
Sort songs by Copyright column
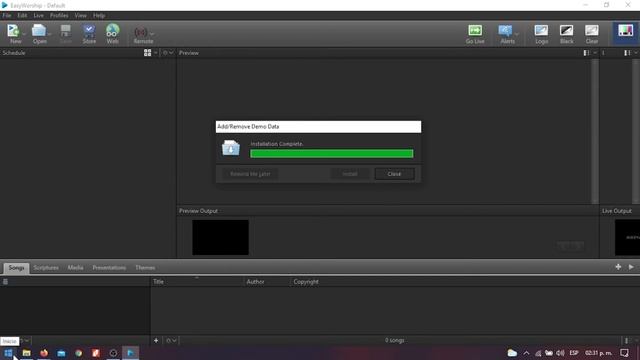(306, 282)
